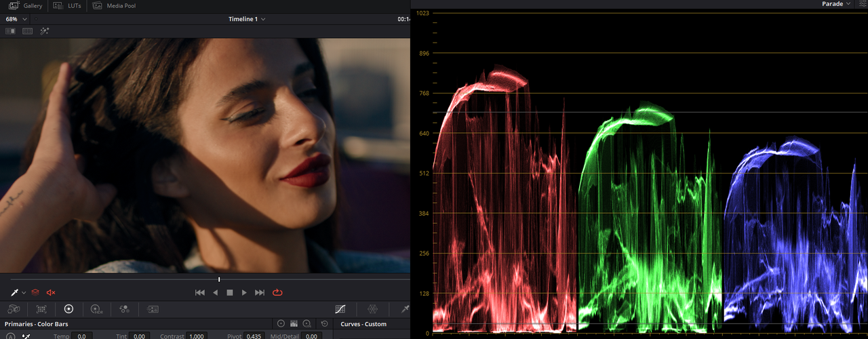Reset the Primaries palette
This screenshot has width=868, height=339.
point(324,324)
